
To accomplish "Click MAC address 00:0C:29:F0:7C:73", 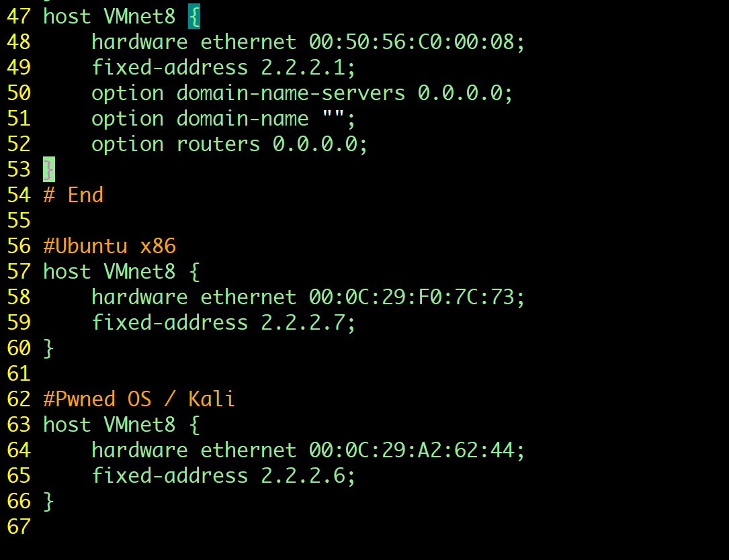I will (416, 297).
